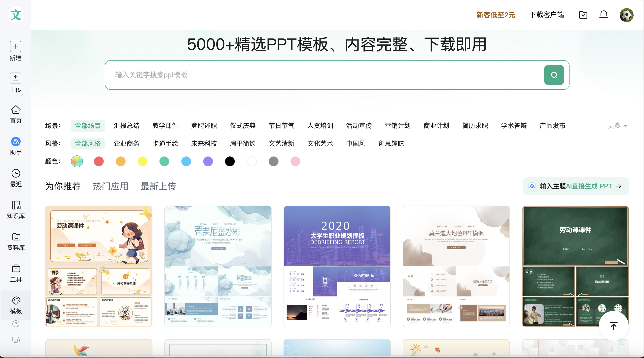The height and width of the screenshot is (358, 644).
Task: Open the user avatar menu
Action: 626,15
